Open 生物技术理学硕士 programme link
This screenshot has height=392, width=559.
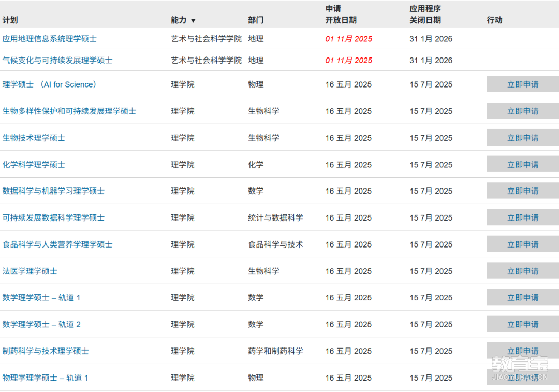(x=34, y=138)
